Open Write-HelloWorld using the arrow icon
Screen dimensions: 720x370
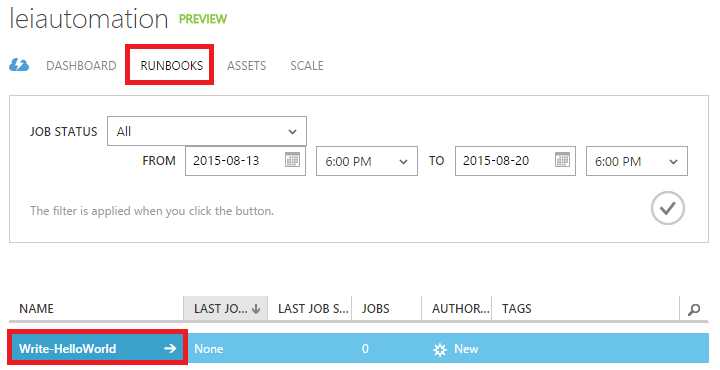[x=170, y=348]
